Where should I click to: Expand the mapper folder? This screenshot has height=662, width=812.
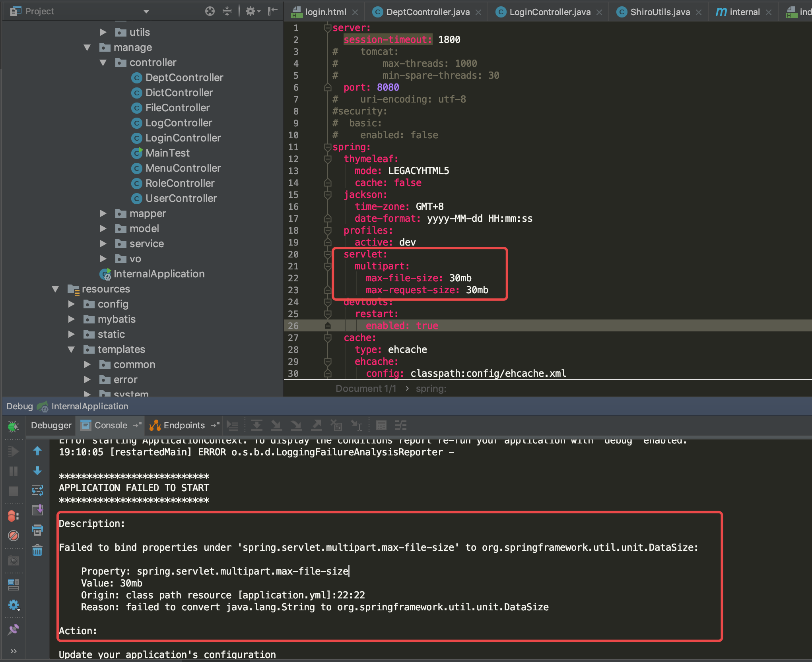click(104, 213)
